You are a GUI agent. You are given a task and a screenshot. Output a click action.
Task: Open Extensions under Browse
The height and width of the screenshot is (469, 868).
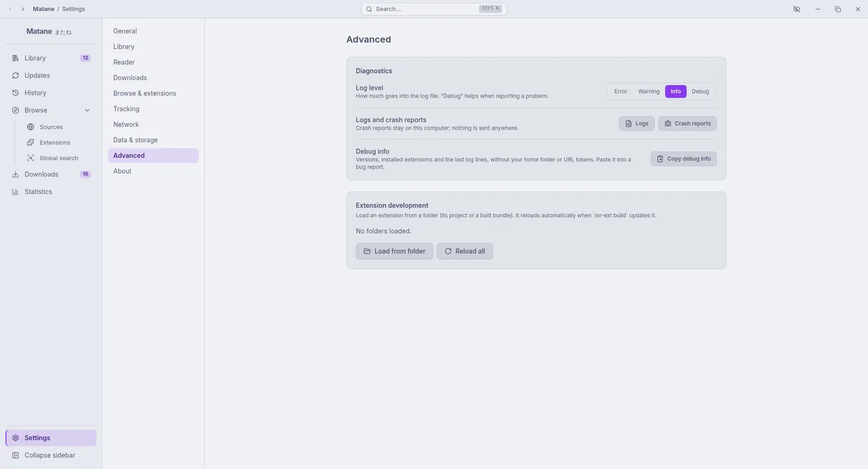(x=58, y=143)
